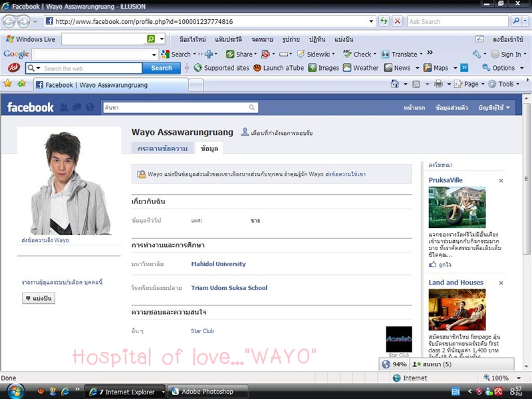This screenshot has height=399, width=532.
Task: Select the Info tab (ข้อมูล)
Action: pos(209,148)
